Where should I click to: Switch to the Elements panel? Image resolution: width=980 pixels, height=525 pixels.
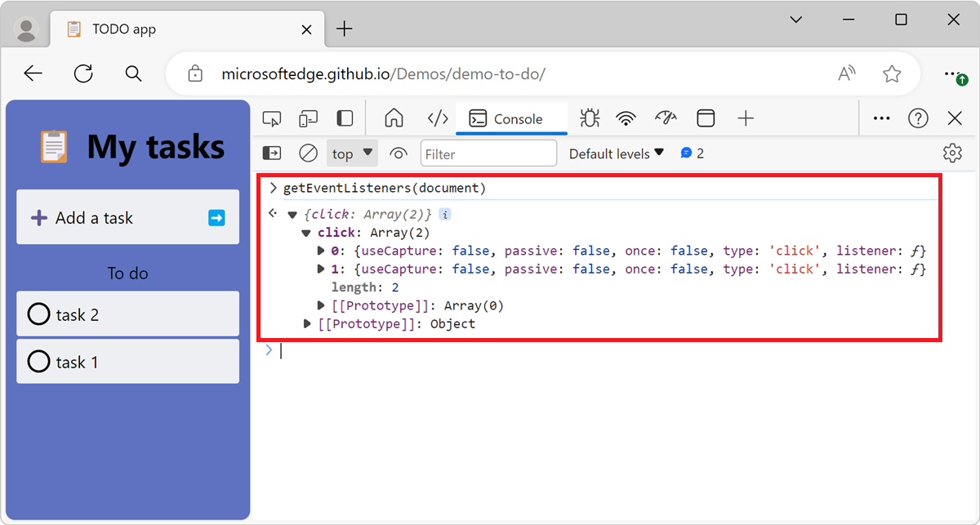click(437, 118)
